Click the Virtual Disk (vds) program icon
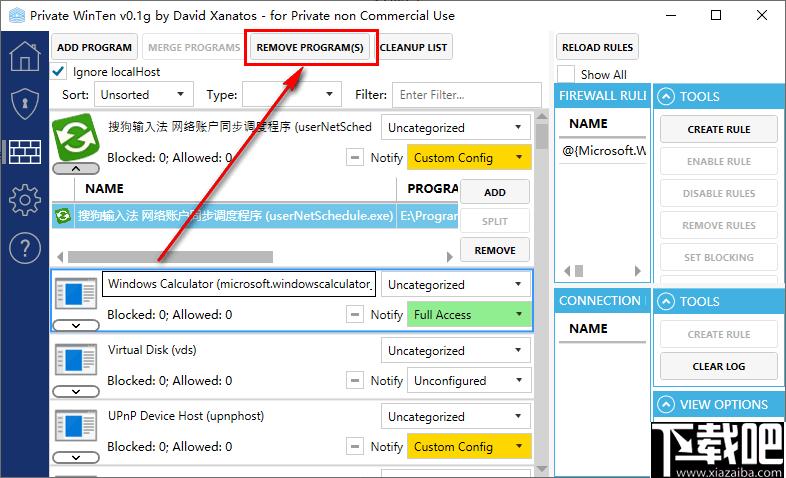The height and width of the screenshot is (478, 786). [x=76, y=360]
